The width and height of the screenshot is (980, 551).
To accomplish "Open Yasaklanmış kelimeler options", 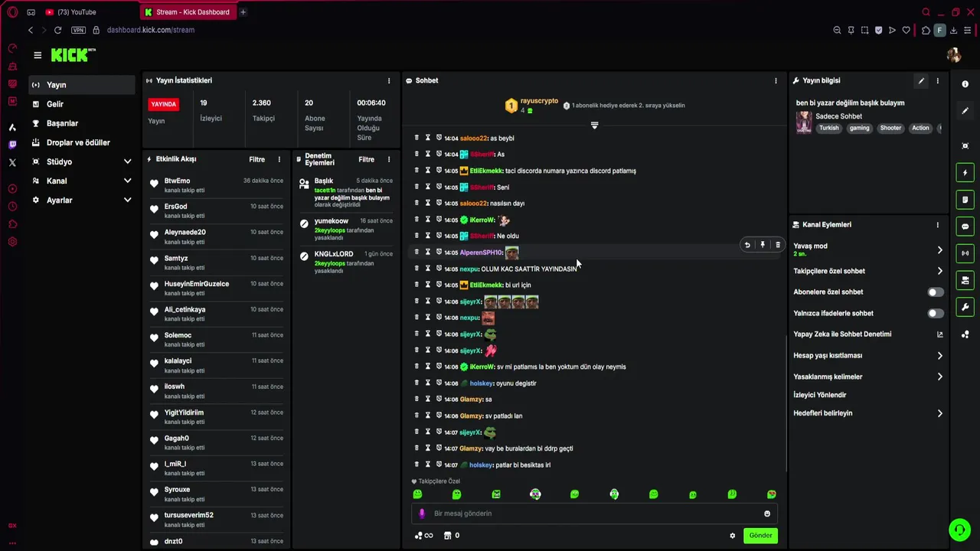I will click(x=939, y=377).
